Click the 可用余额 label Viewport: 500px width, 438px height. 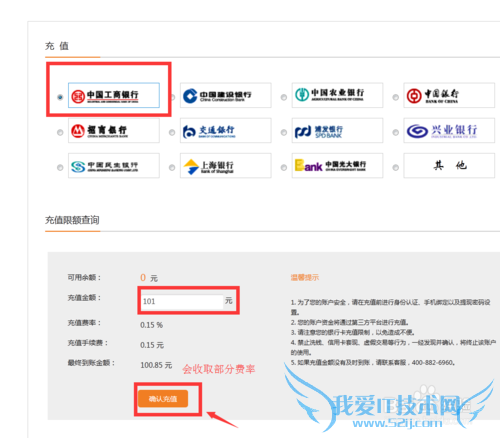pos(84,277)
